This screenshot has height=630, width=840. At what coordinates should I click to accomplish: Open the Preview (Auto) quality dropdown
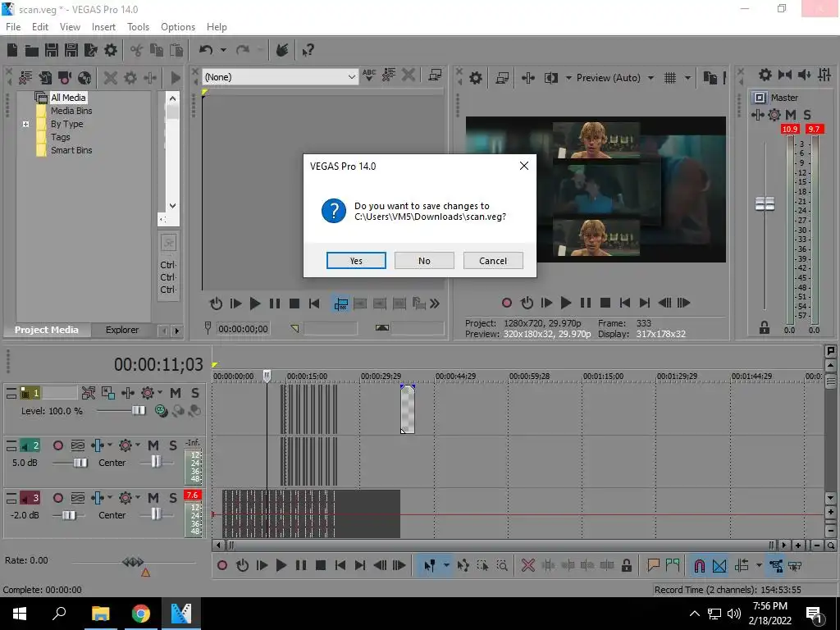point(651,78)
